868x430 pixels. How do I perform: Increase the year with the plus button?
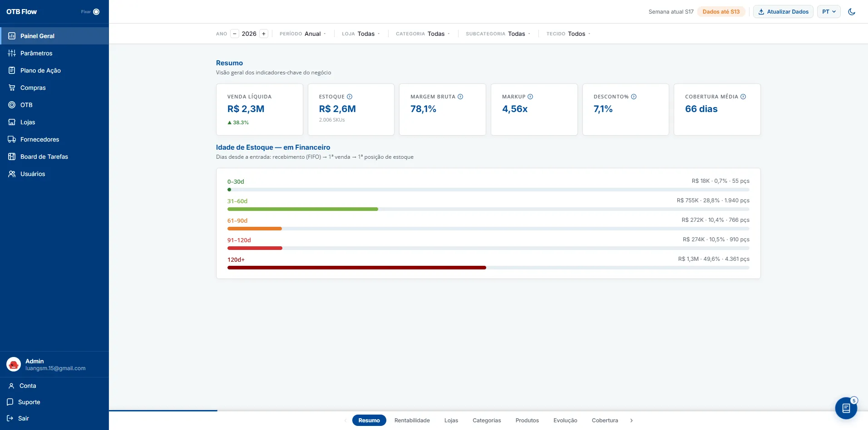pos(264,34)
